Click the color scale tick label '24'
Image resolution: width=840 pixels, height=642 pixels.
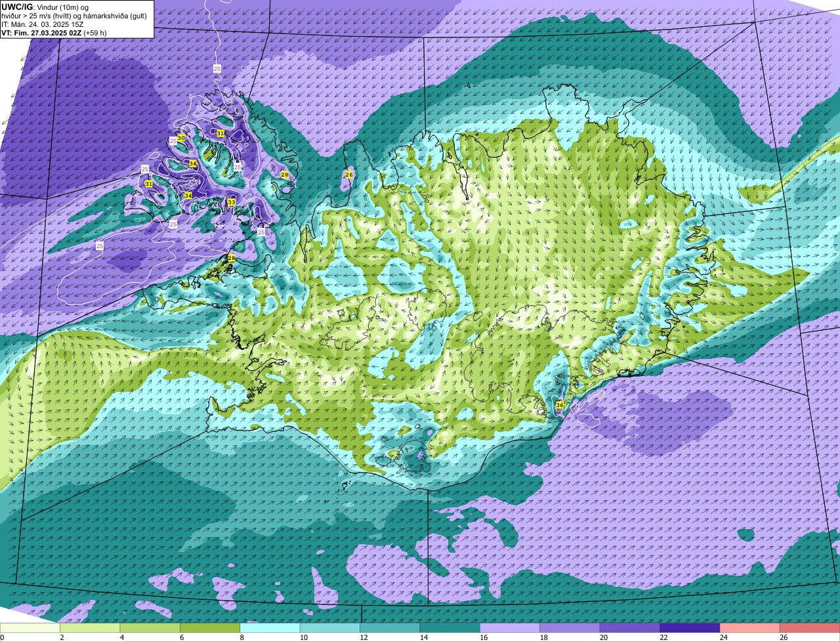click(x=723, y=637)
